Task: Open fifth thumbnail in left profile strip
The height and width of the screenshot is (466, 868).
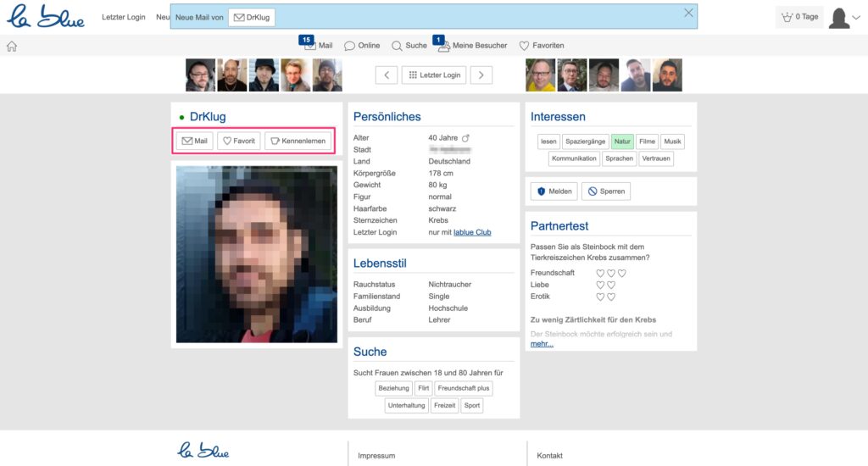Action: (327, 75)
